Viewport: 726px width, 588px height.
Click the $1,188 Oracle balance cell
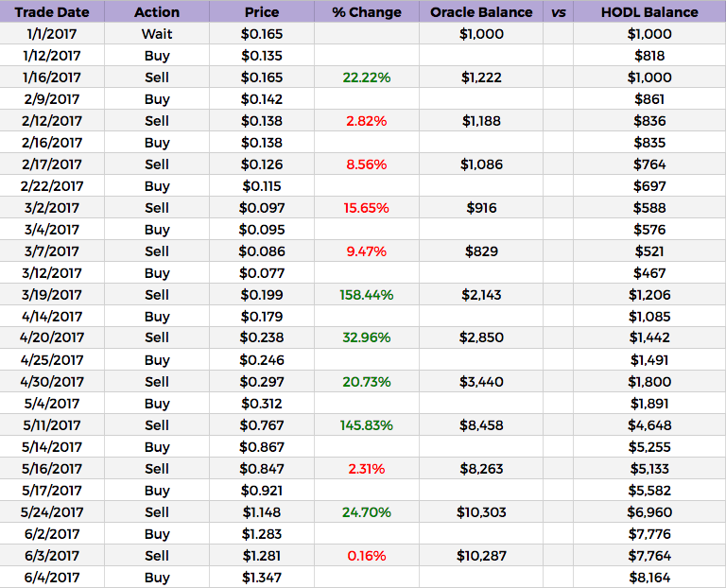[x=481, y=121]
